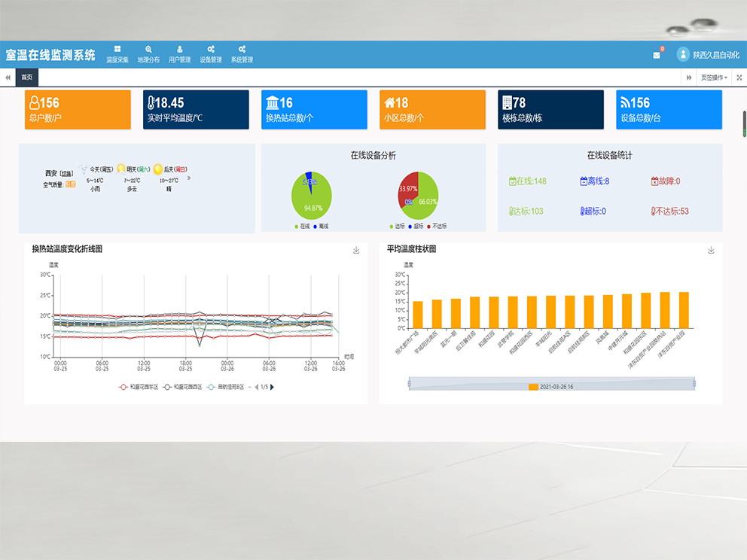Click the 故障:0 fault statistic
The width and height of the screenshot is (747, 560).
666,181
